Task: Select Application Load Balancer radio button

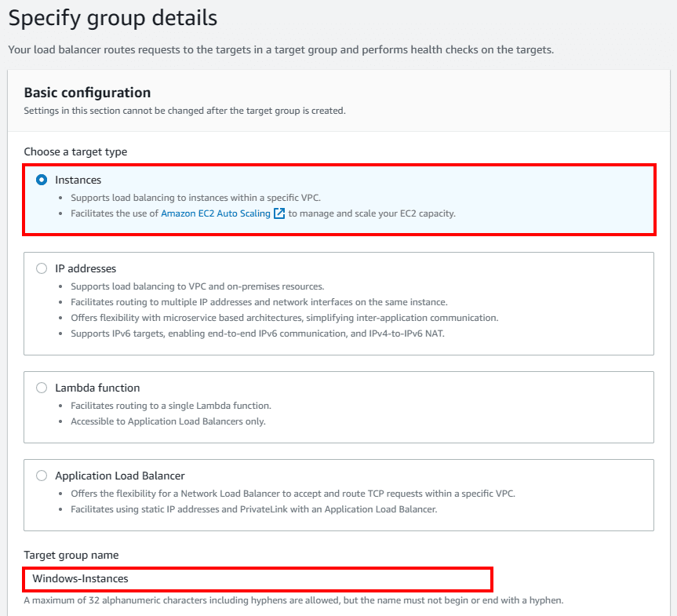Action: pyautogui.click(x=42, y=476)
